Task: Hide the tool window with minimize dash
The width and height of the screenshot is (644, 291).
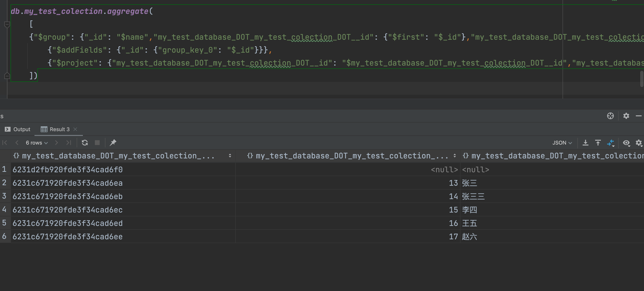Action: pos(638,116)
